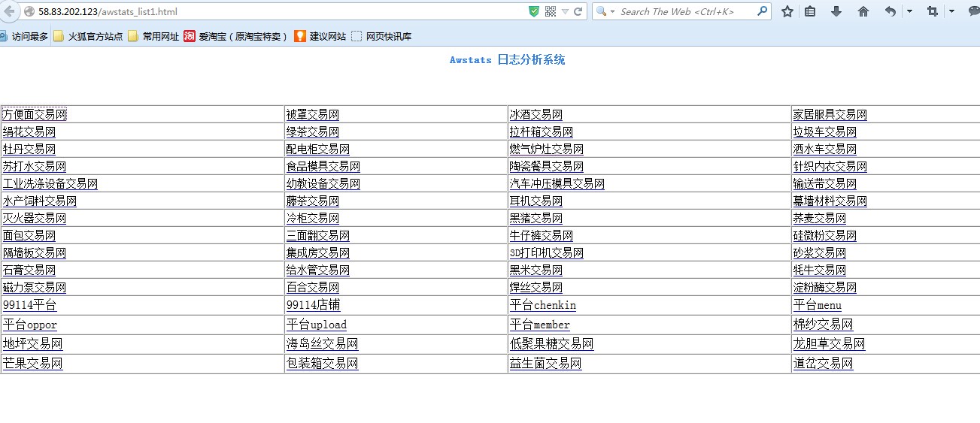
Task: Open 水产饲料交易网 link
Action: [40, 201]
